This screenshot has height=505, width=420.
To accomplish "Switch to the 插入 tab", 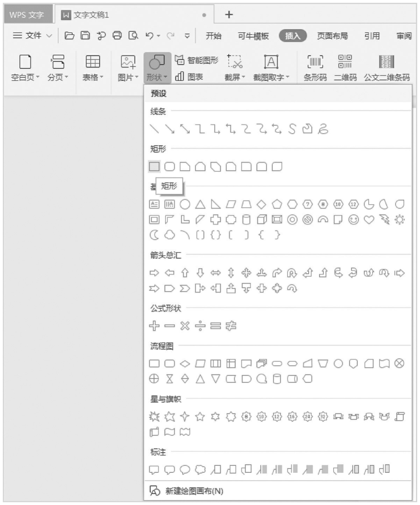I will [x=293, y=36].
